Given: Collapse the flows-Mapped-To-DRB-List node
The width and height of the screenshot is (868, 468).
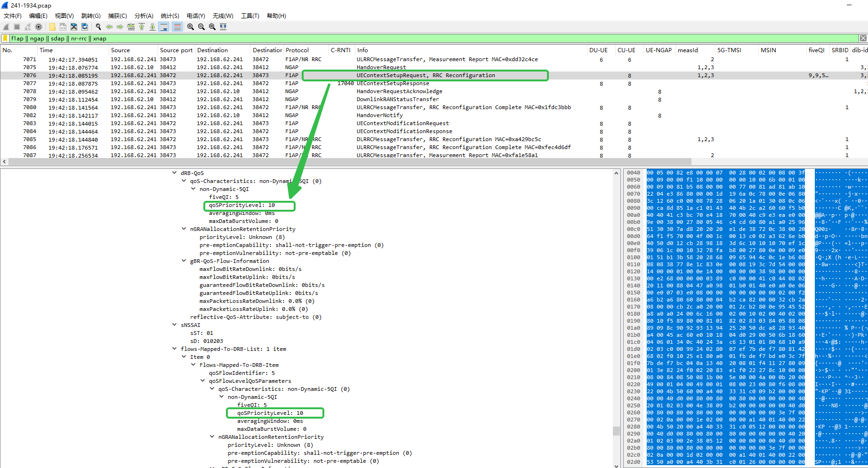Looking at the screenshot, I should (x=175, y=349).
